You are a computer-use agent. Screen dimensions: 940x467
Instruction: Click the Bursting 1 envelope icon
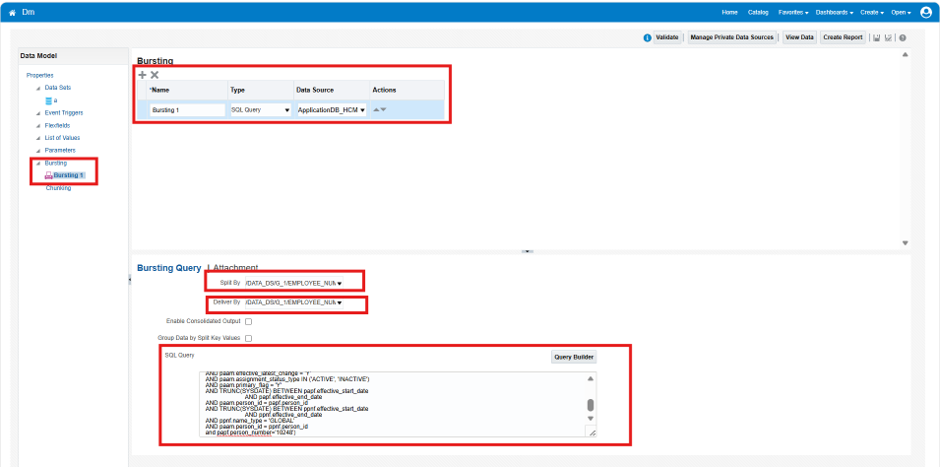point(49,176)
